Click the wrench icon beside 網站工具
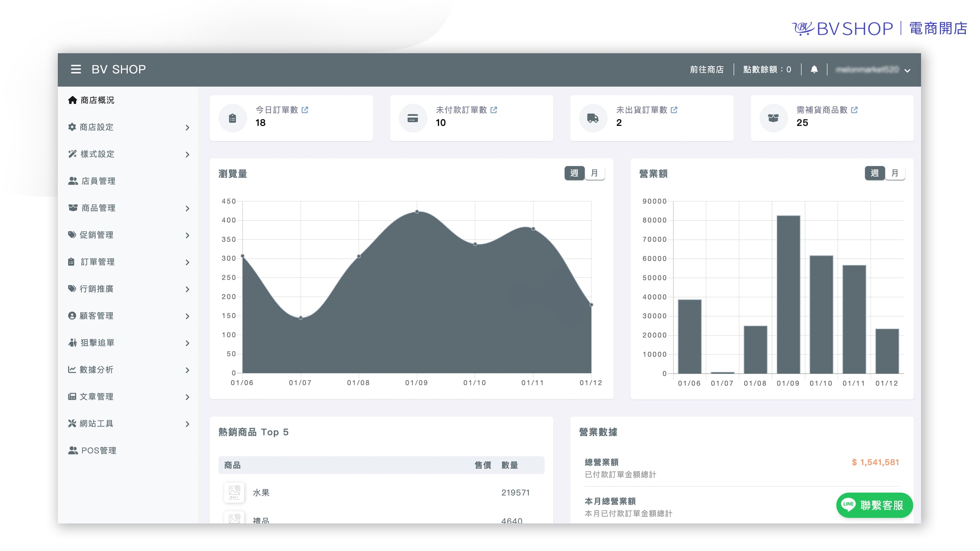This screenshot has height=551, width=980. (x=72, y=423)
